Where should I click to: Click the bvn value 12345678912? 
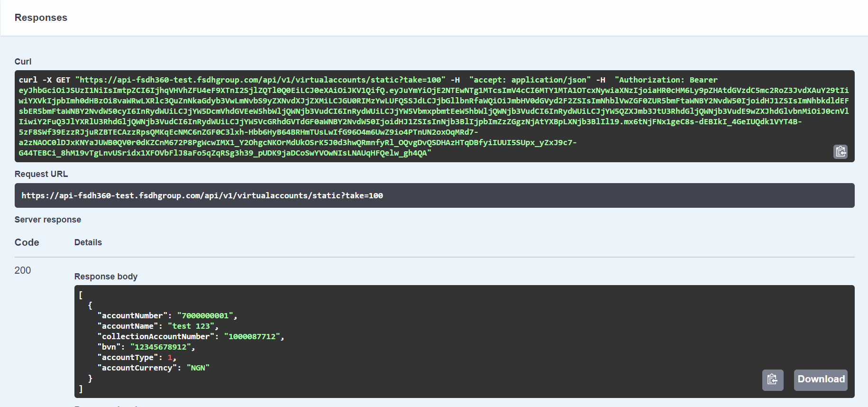160,347
